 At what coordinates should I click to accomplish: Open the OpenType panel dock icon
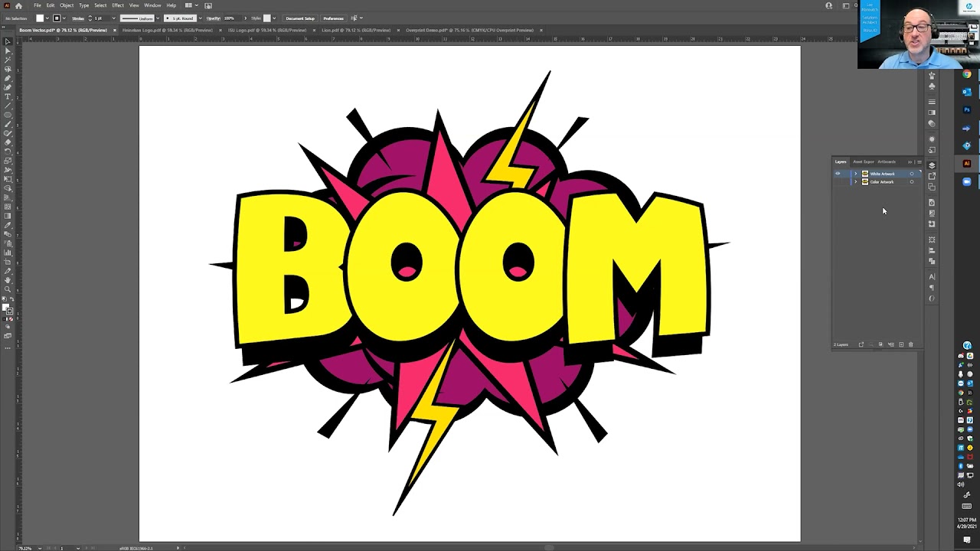click(932, 298)
